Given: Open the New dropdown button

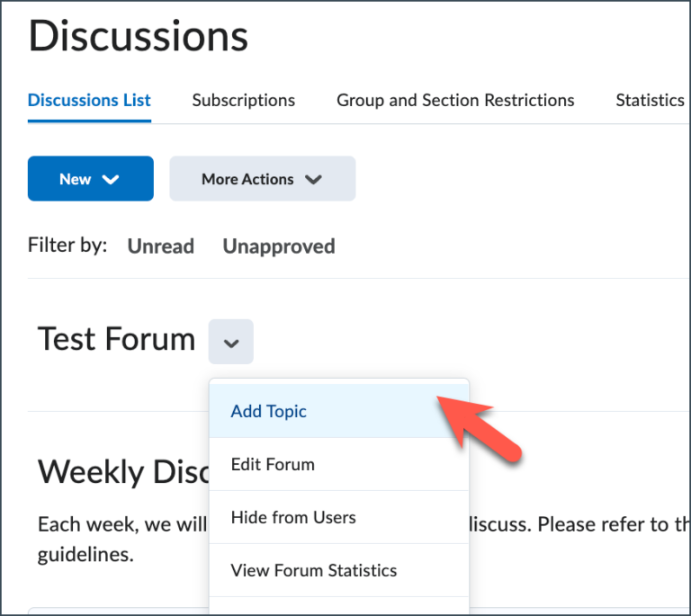Looking at the screenshot, I should point(90,178).
